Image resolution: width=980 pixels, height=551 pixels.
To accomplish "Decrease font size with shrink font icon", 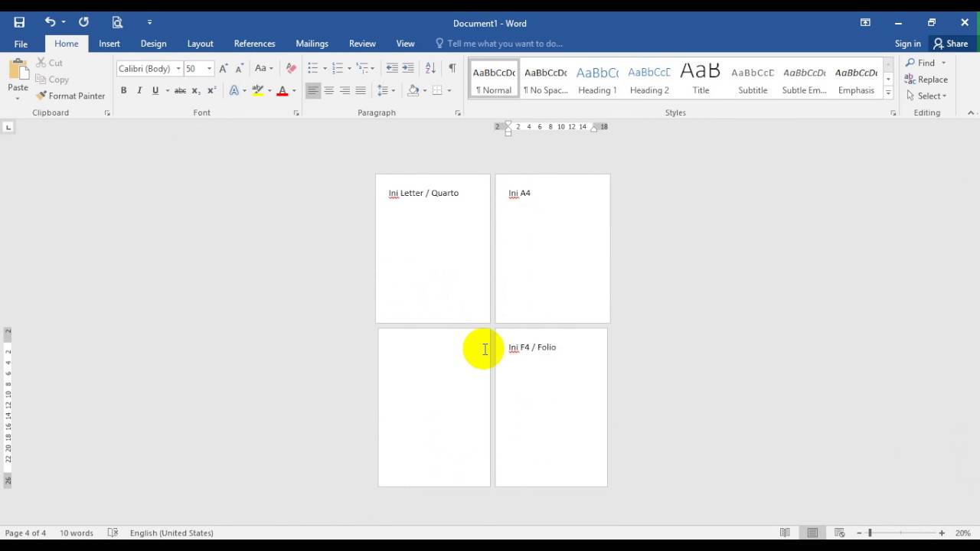I will click(239, 68).
